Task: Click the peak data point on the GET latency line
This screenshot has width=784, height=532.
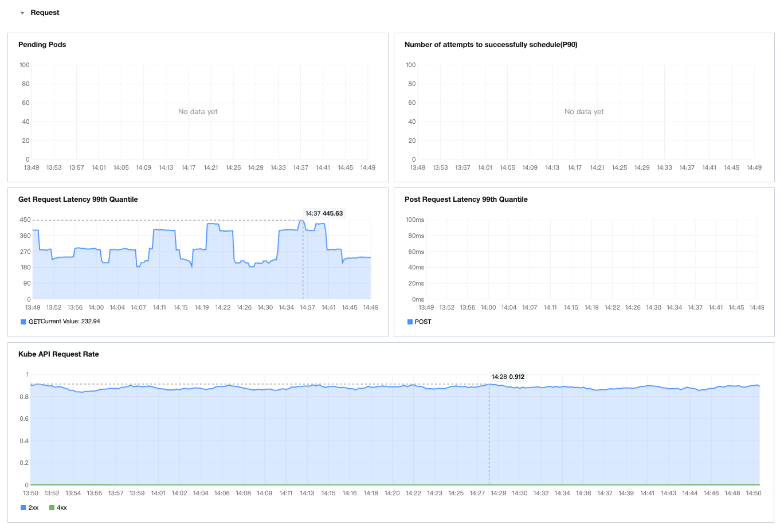Action: coord(303,220)
